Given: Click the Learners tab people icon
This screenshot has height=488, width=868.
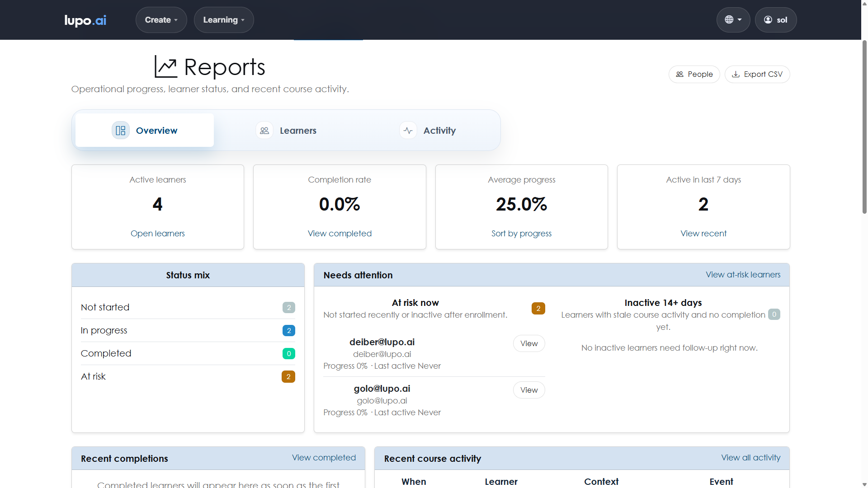Looking at the screenshot, I should 264,131.
